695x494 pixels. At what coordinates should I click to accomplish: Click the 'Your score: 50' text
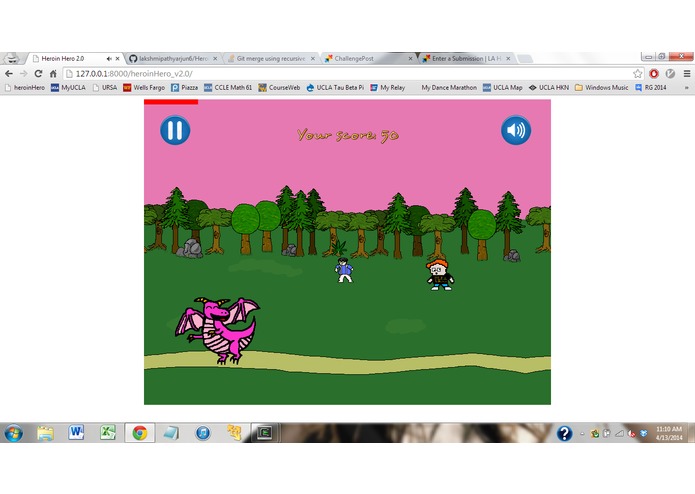point(348,135)
